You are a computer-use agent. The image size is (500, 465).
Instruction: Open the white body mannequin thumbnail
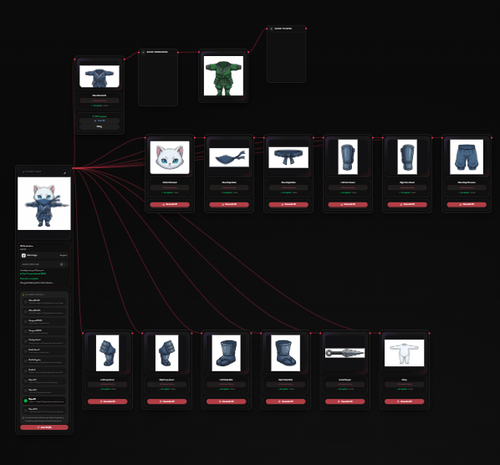404,353
